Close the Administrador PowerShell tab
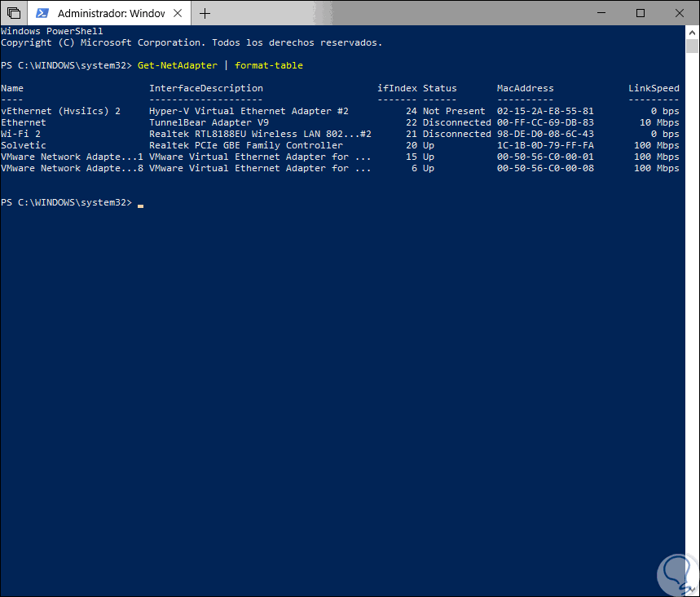This screenshot has height=597, width=700. [178, 13]
